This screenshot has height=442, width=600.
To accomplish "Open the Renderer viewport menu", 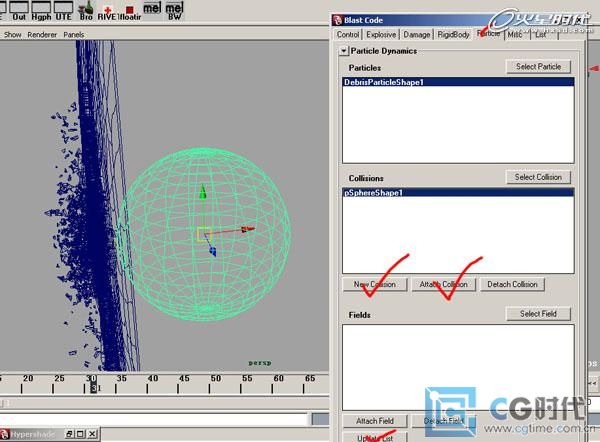I will [x=43, y=34].
